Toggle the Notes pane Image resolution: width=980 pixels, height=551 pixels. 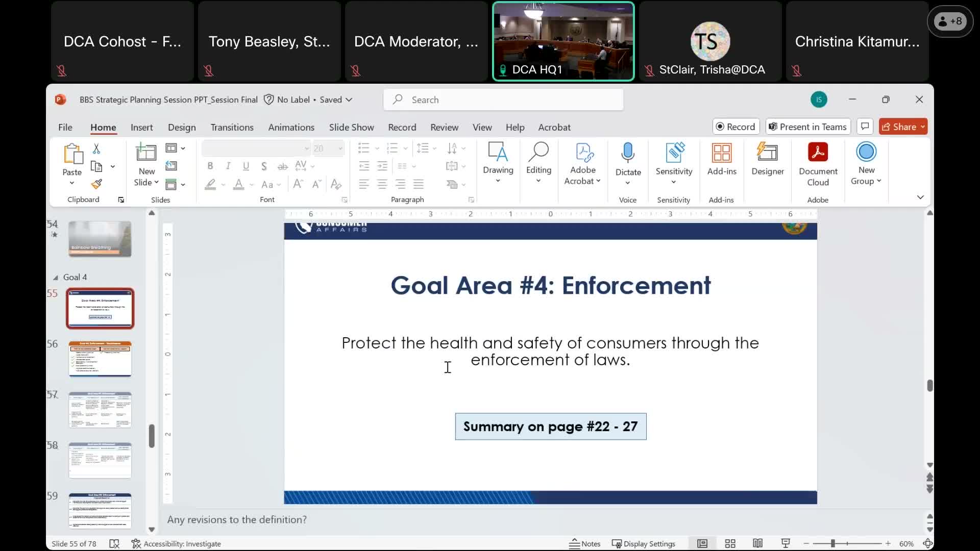[x=585, y=544]
